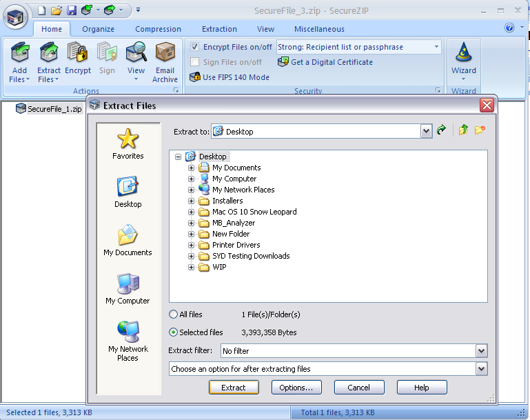Toggle Sign Files on/off checkbox
530x420 pixels.
tap(194, 62)
